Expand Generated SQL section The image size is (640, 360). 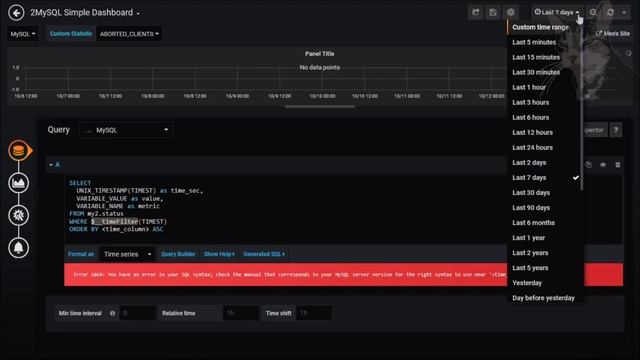264,254
